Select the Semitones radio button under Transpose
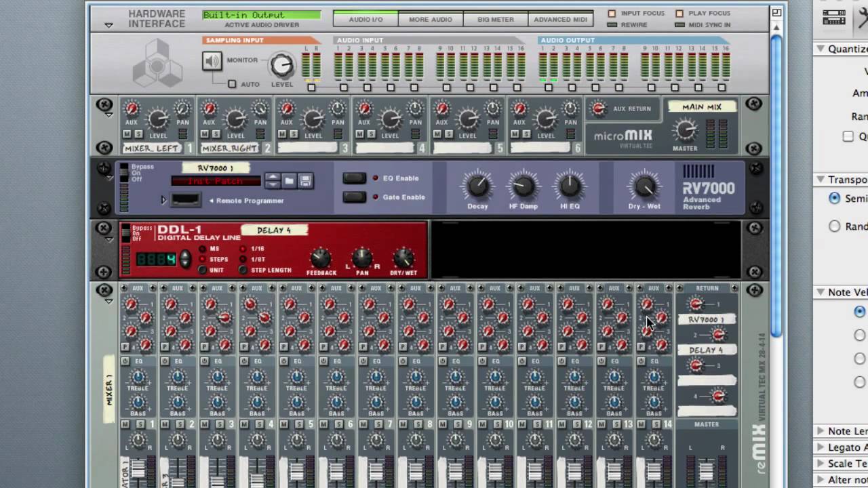Viewport: 868px width, 488px height. pyautogui.click(x=835, y=198)
